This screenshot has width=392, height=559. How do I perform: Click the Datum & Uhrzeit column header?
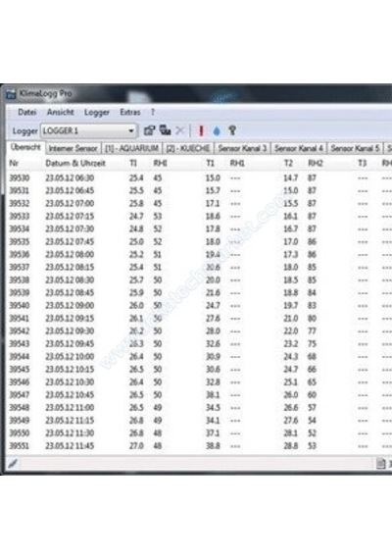pyautogui.click(x=75, y=163)
